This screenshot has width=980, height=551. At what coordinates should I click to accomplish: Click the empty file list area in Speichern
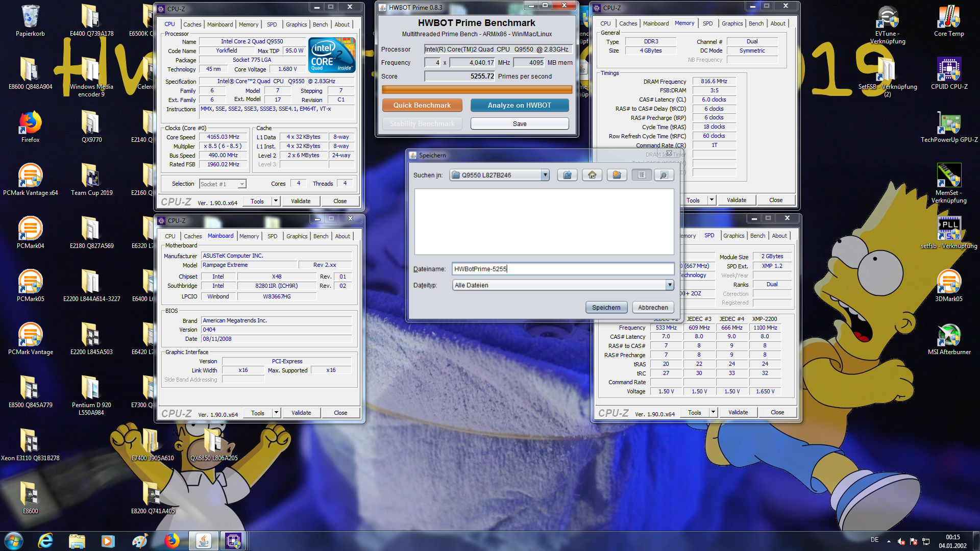[x=544, y=222]
